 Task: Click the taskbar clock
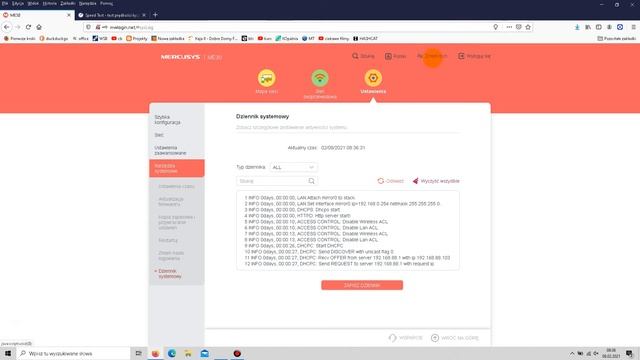click(x=611, y=353)
